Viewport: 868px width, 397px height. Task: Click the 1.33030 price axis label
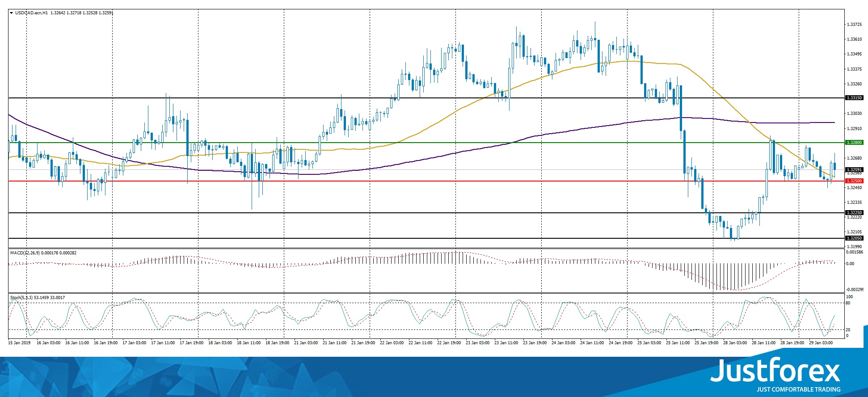(855, 114)
